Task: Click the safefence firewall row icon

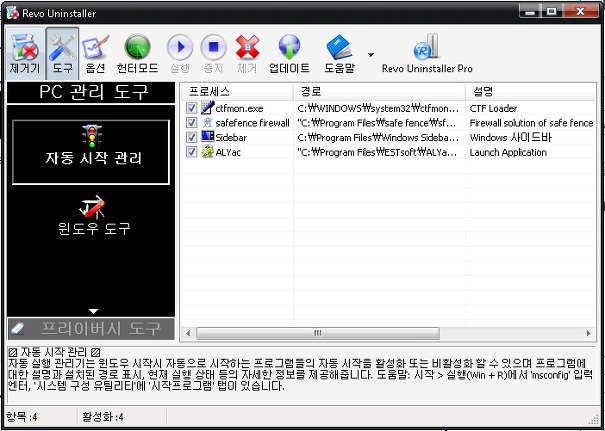Action: pos(208,123)
